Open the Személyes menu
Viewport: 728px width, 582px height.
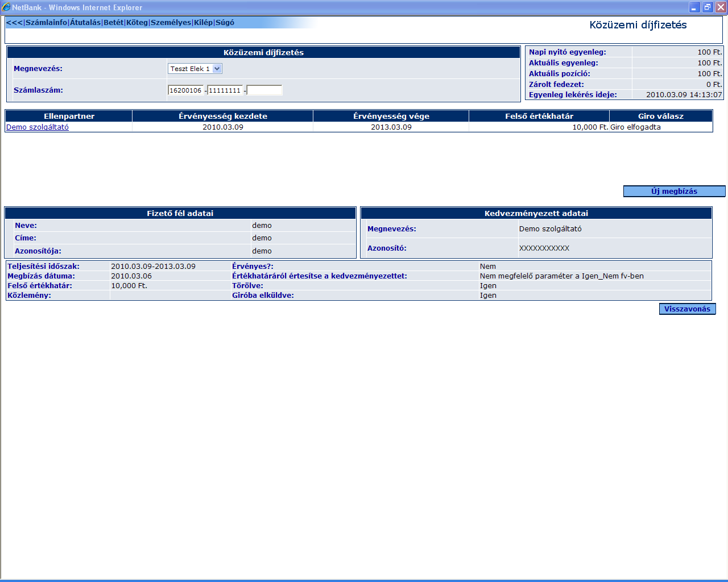point(171,23)
